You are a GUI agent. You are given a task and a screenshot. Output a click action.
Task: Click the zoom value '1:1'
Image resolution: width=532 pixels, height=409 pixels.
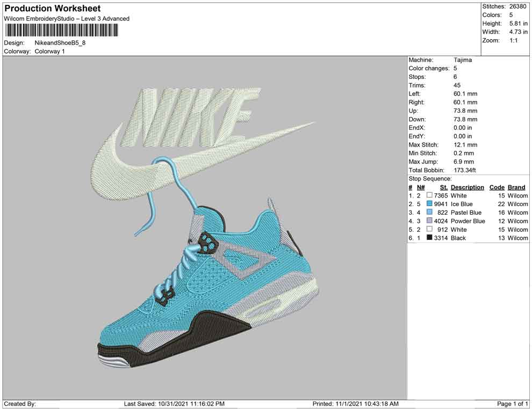coord(513,40)
